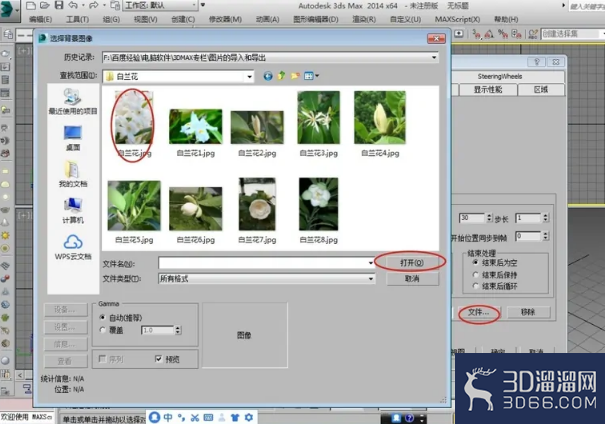Click the 移除 button in background window
This screenshot has width=605, height=424.
tap(528, 312)
